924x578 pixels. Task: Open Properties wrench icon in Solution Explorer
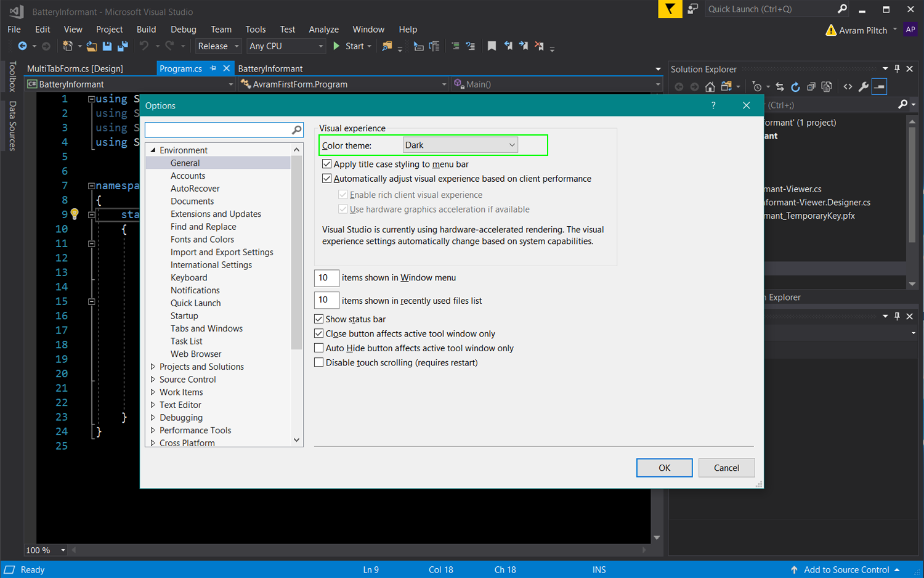point(864,87)
